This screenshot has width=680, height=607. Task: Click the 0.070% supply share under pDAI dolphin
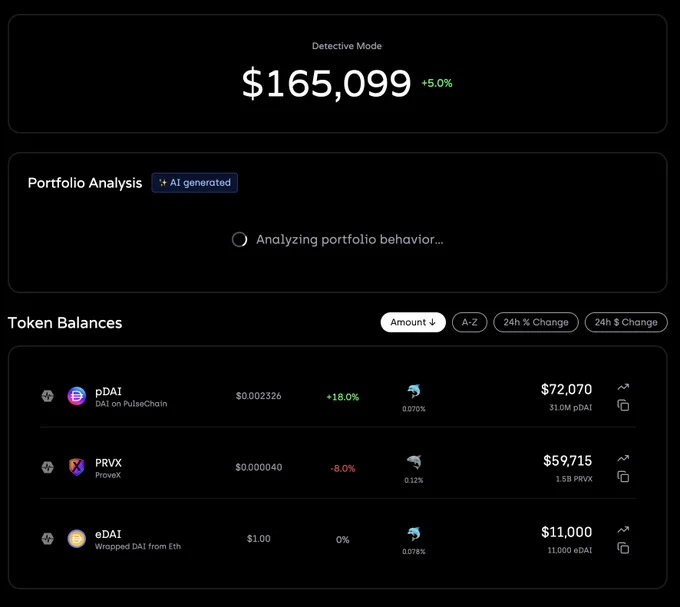click(x=414, y=409)
